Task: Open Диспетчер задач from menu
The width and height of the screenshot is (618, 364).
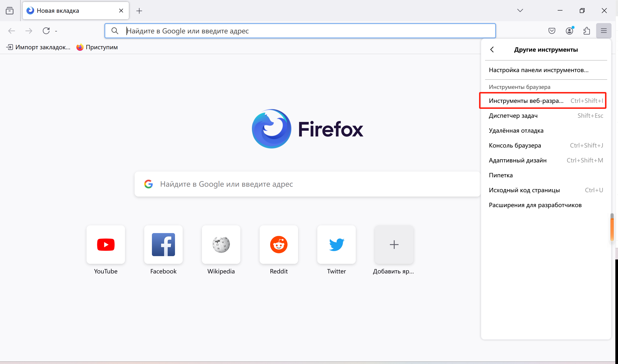Action: (546, 116)
